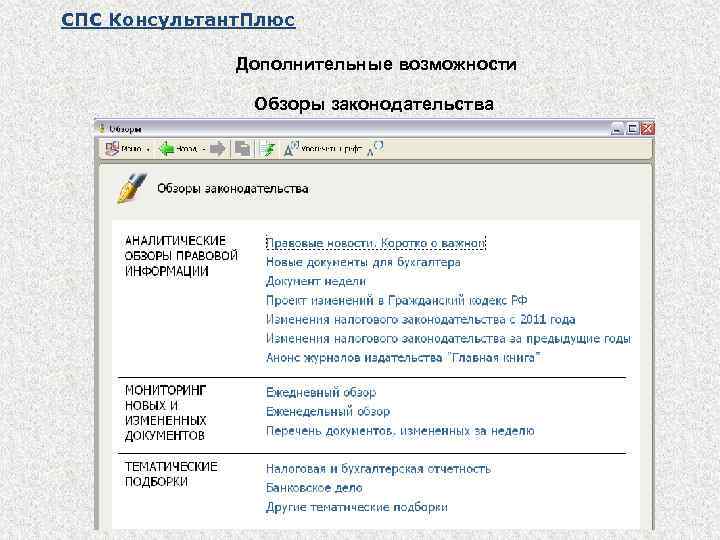The height and width of the screenshot is (540, 720).
Task: Click the decrease font size icon
Action: point(375,149)
